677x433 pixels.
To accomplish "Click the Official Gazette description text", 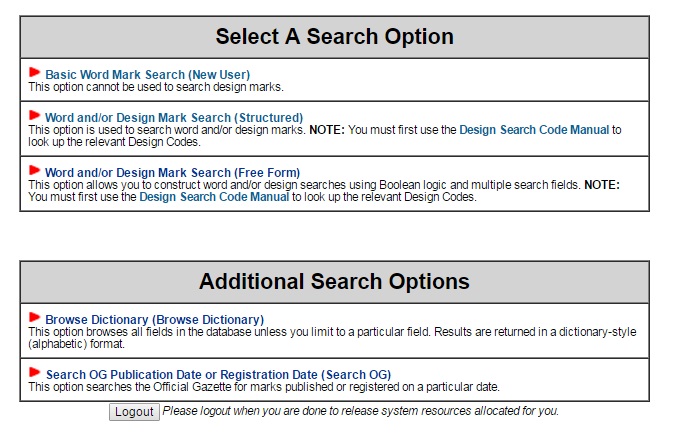I will click(x=264, y=387).
